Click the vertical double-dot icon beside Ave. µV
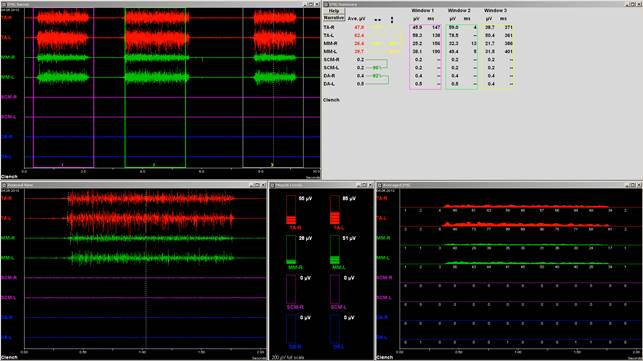The width and height of the screenshot is (643, 361). click(x=392, y=19)
